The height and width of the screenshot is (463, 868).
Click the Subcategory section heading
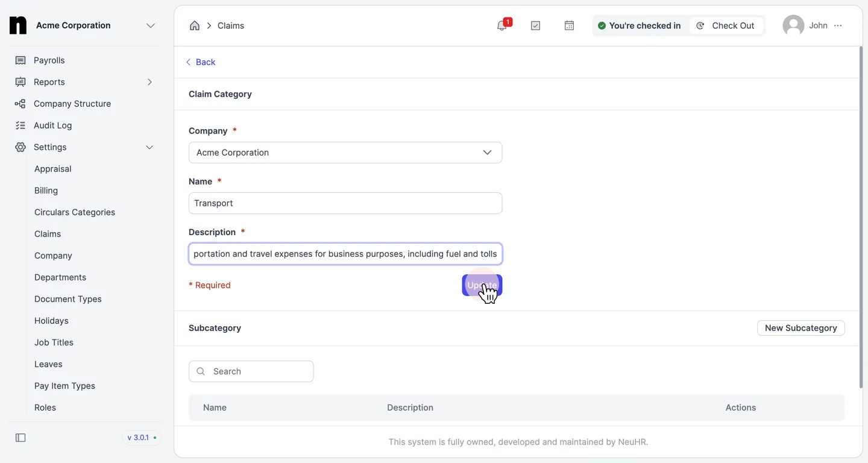tap(215, 328)
